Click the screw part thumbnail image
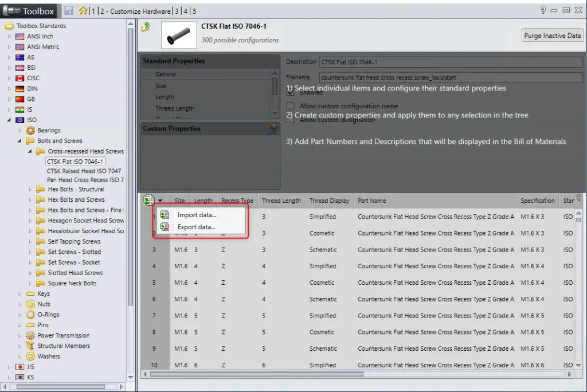The image size is (587, 392). [x=179, y=35]
